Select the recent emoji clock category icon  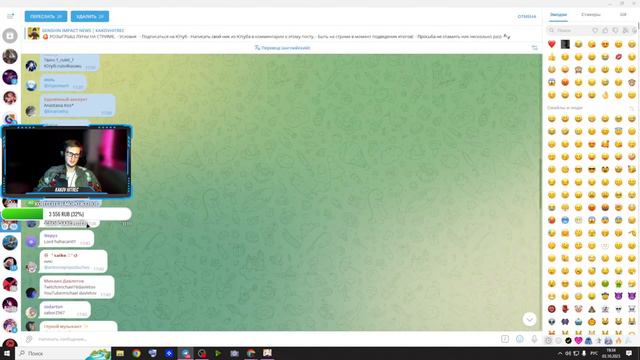(549, 340)
